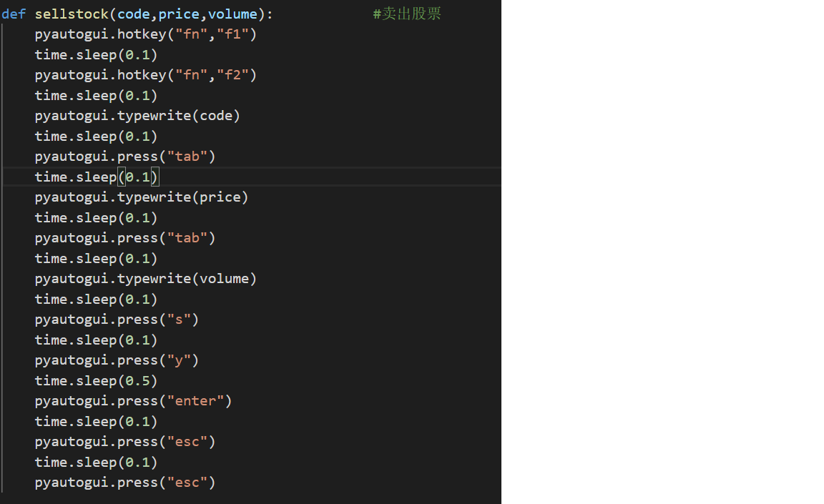Click the "enter" string literal
Screen dimensions: 824x504
coord(195,401)
